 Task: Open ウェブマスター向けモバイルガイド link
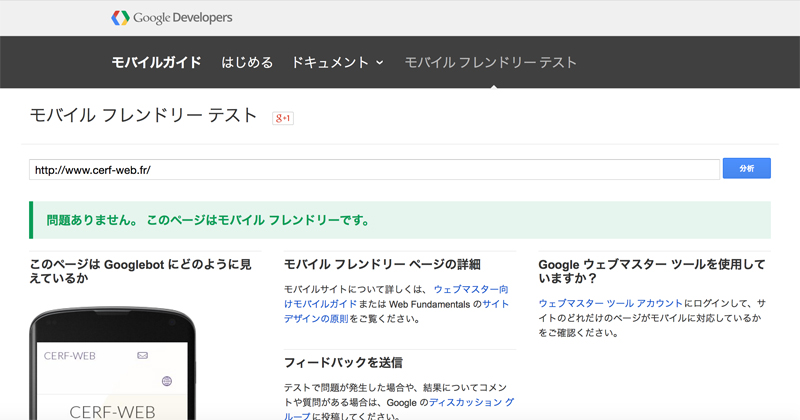point(396,297)
